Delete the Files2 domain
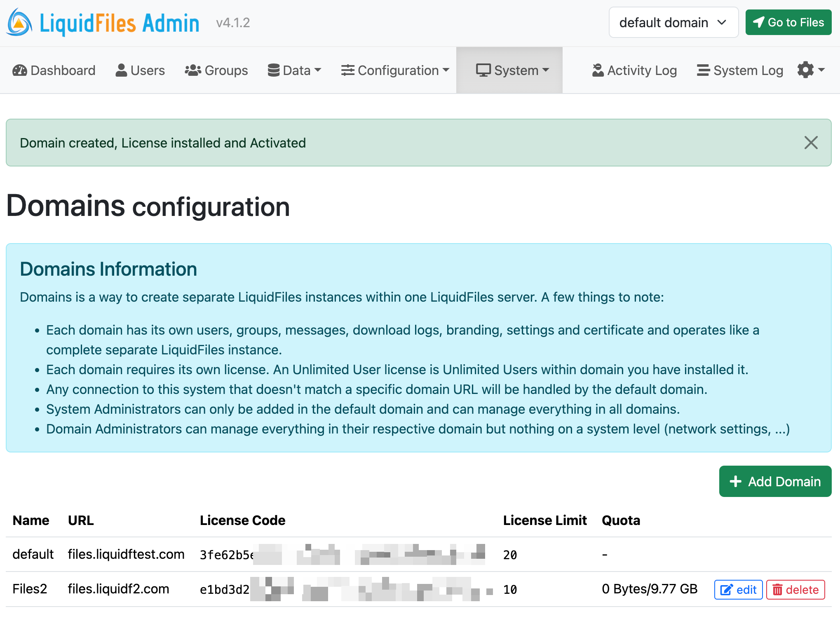 click(795, 589)
